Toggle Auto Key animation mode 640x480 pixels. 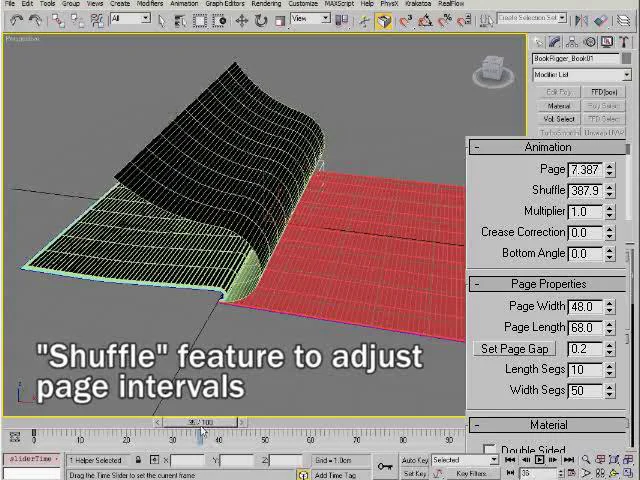coord(414,461)
